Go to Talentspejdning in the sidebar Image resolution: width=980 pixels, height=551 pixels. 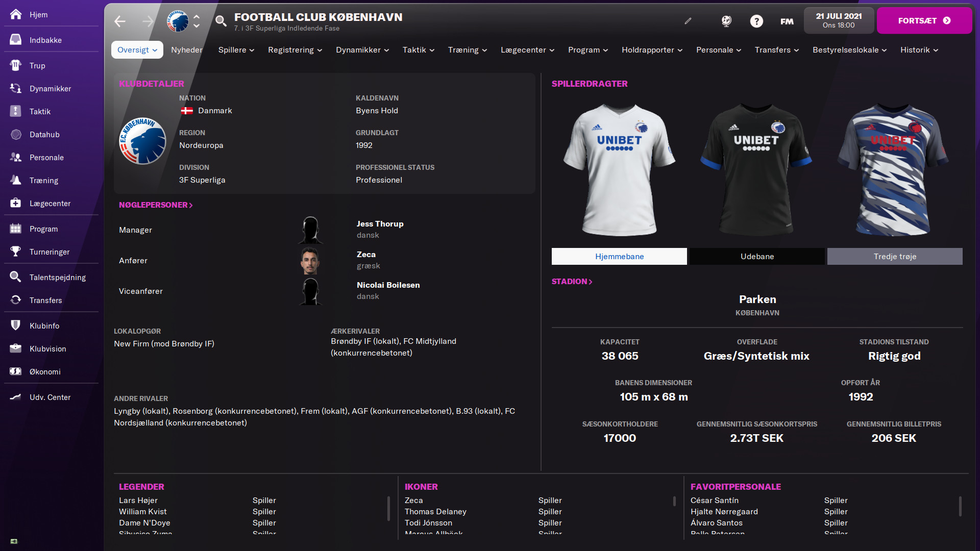[x=57, y=277]
